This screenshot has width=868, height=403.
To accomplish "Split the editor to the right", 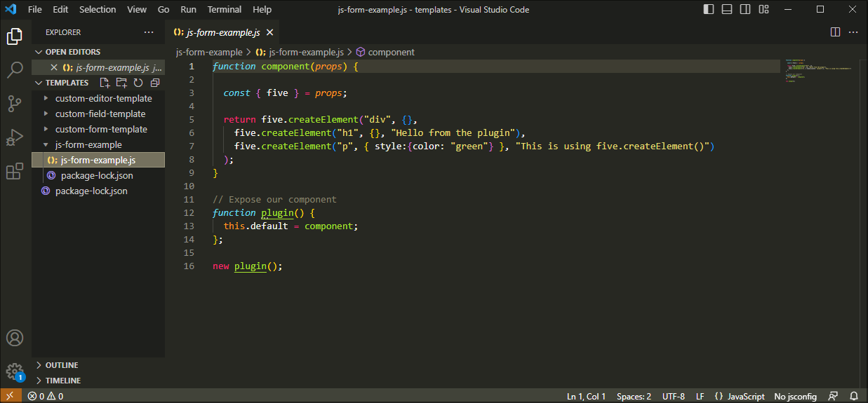I will point(835,32).
